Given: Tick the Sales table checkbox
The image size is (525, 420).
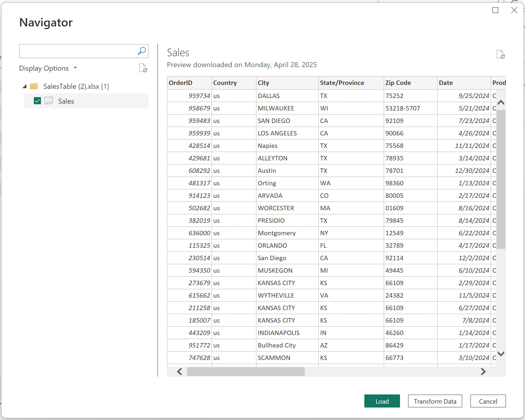Looking at the screenshot, I should (37, 101).
